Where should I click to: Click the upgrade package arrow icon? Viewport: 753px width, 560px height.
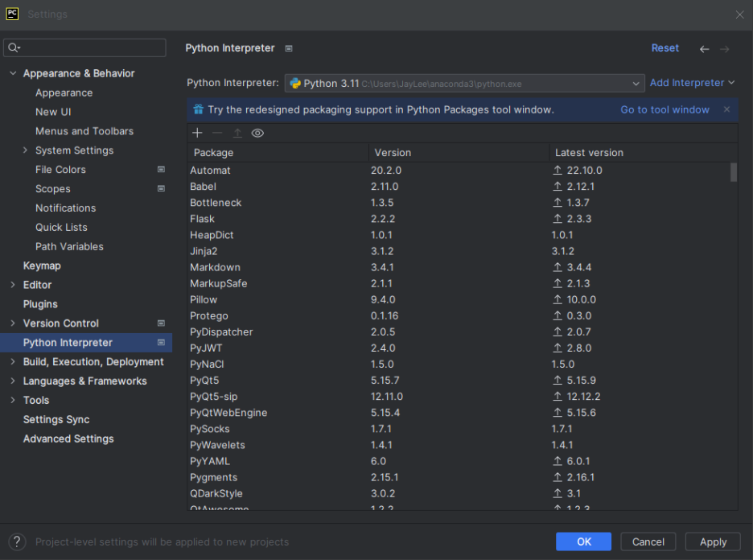coord(237,133)
